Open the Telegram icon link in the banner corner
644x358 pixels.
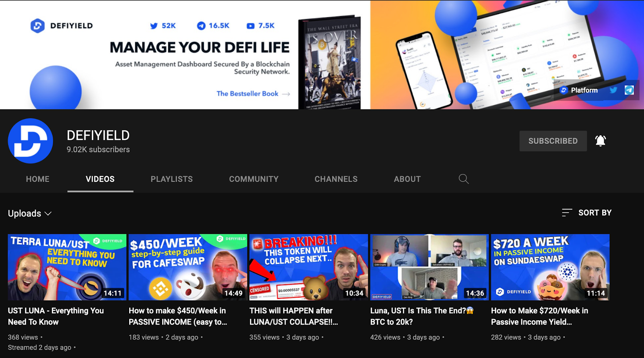coord(629,90)
